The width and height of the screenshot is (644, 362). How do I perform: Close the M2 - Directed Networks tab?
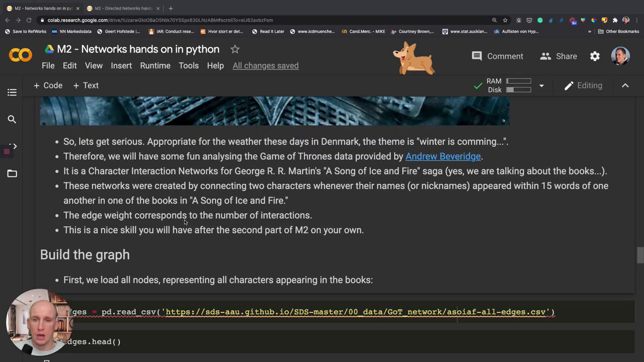158,8
